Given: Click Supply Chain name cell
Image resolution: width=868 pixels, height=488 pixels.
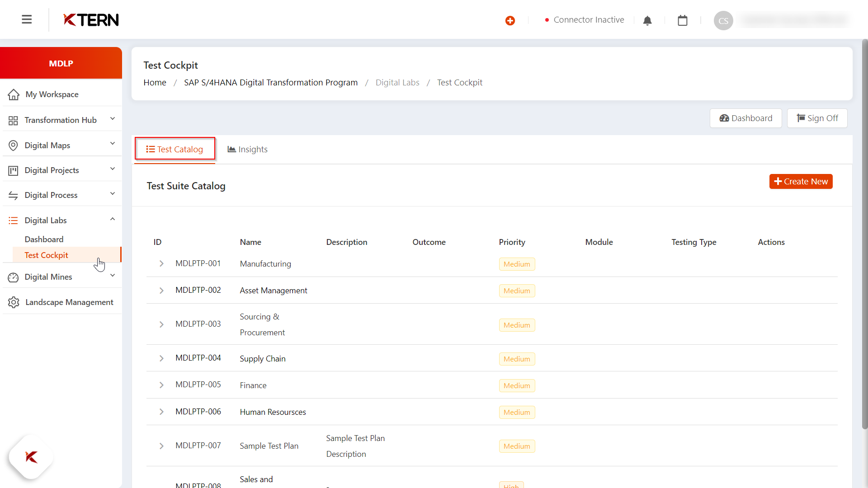Looking at the screenshot, I should [x=263, y=359].
